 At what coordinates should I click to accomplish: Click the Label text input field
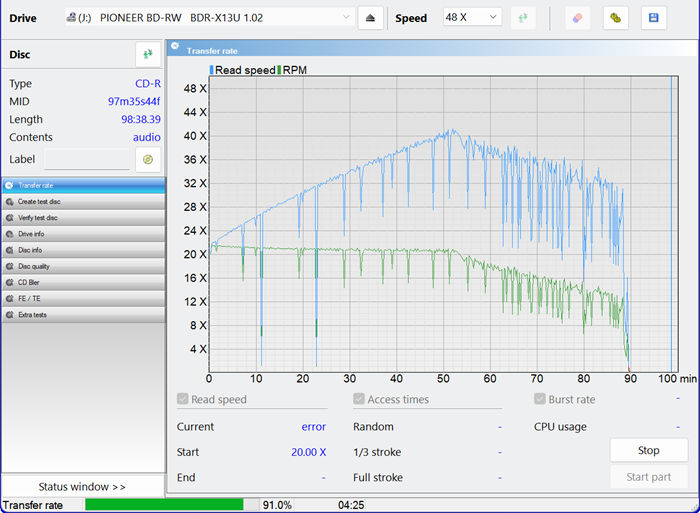87,160
